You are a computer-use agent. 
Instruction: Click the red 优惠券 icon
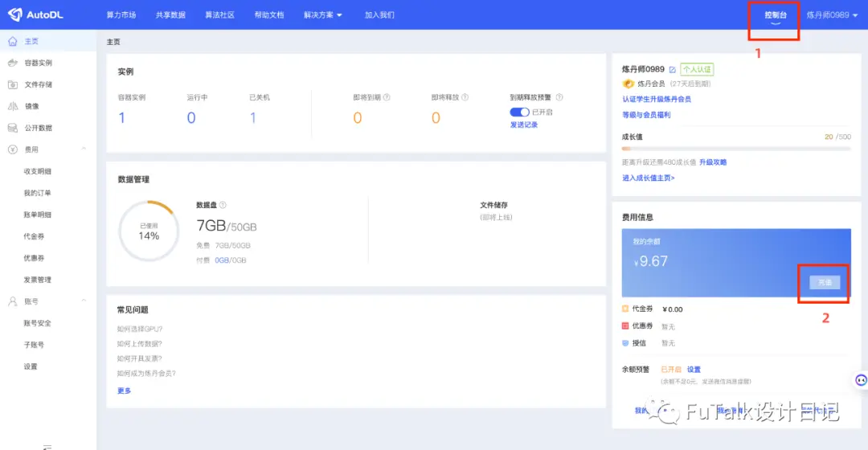tap(625, 325)
